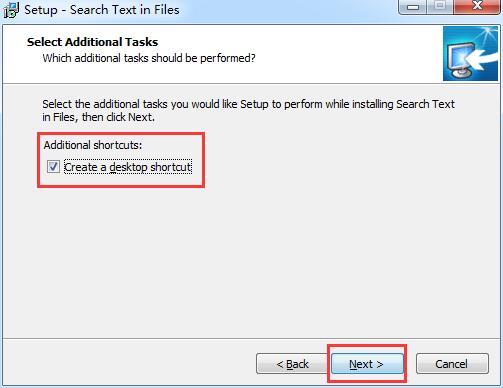Viewport: 503px width, 388px height.
Task: Click the empty gray area below the checkbox
Action: pyautogui.click(x=250, y=260)
